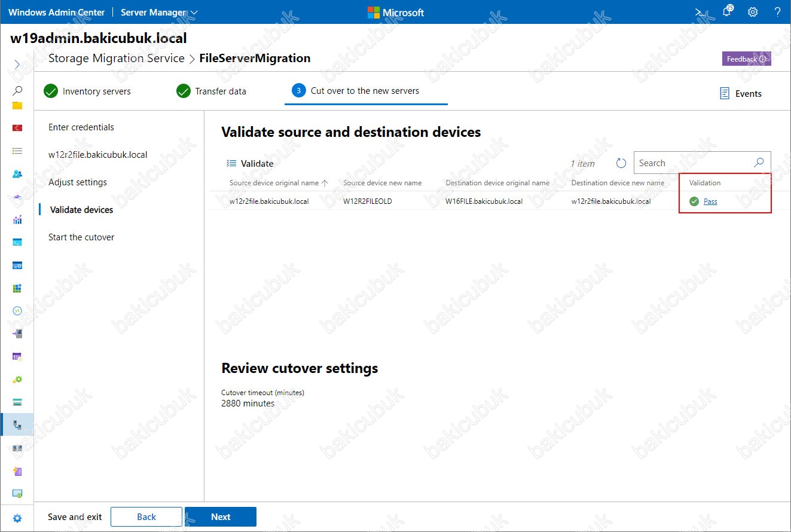Open the Updates tool icon
Viewport: 791px width, 532px height.
pyautogui.click(x=17, y=494)
